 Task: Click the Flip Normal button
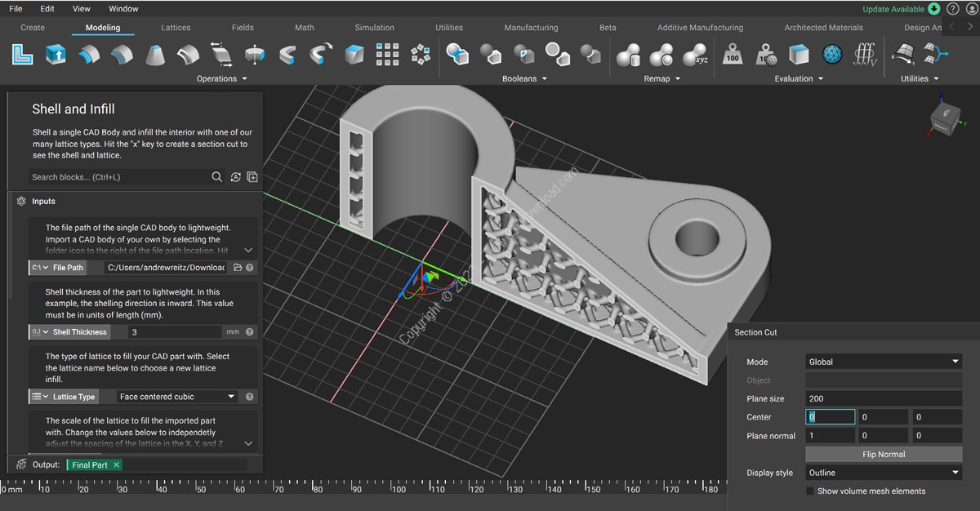pos(884,454)
